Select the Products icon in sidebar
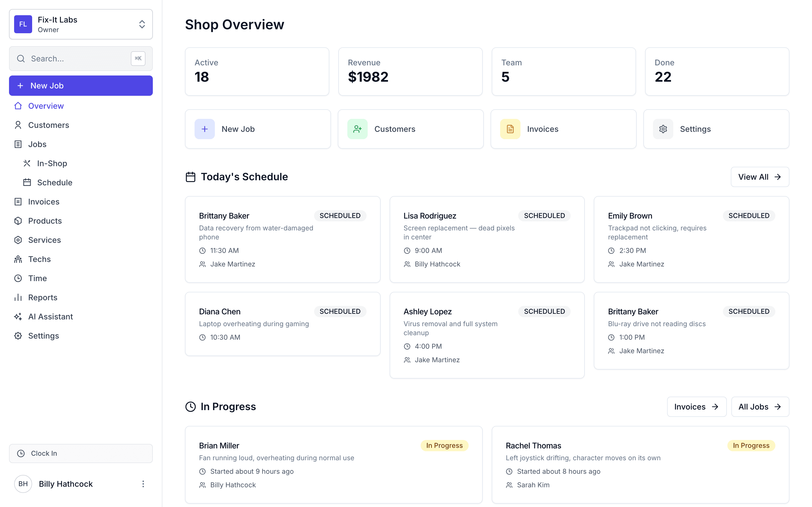The height and width of the screenshot is (507, 812). pyautogui.click(x=18, y=221)
